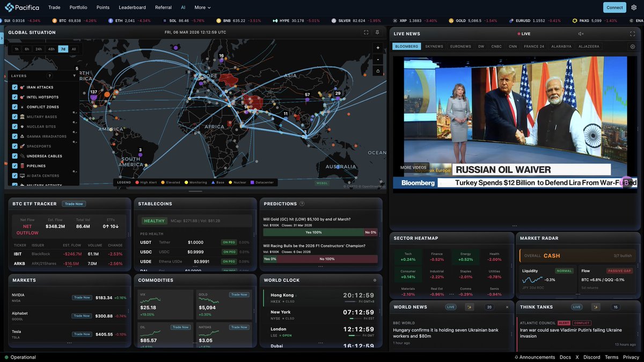Open Think Tanks article options dots
Screen dimensions: 644x362
point(638,334)
